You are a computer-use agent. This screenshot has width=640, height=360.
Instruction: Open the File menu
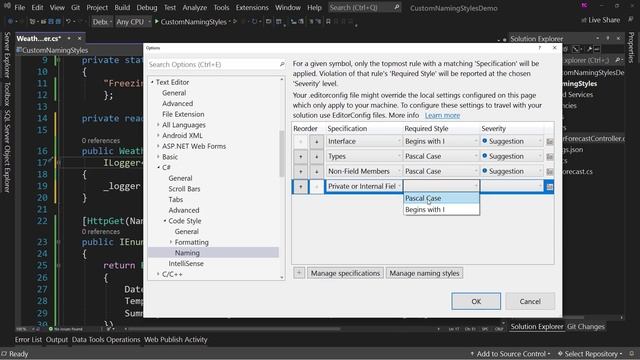pyautogui.click(x=19, y=7)
